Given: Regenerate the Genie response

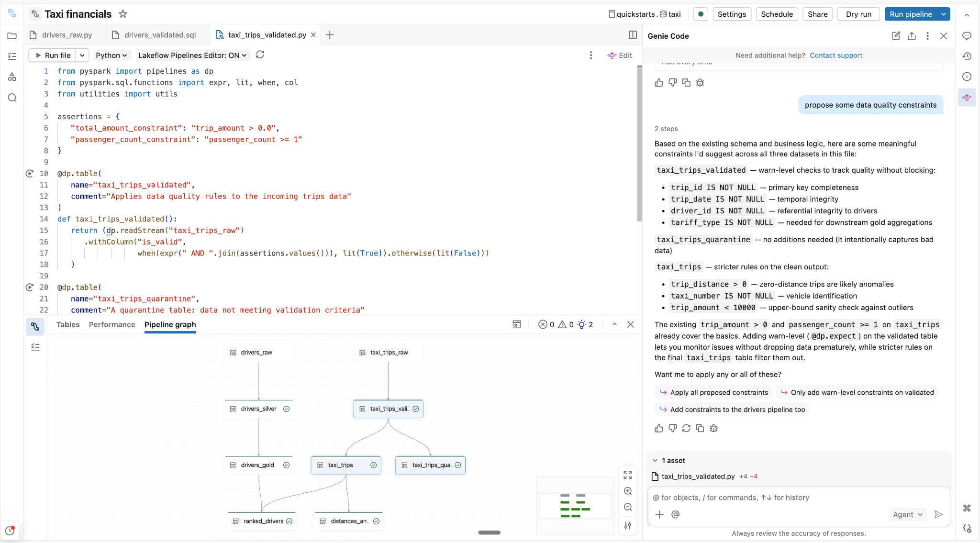Looking at the screenshot, I should (686, 428).
